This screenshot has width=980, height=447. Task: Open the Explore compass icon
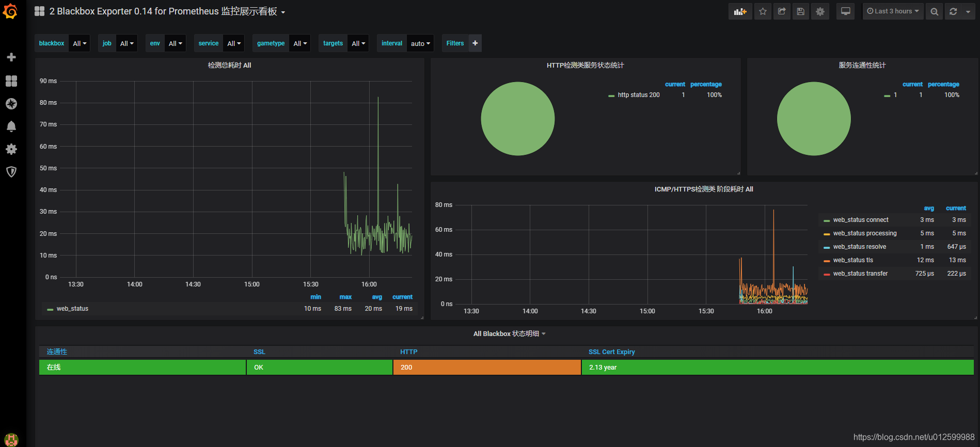click(11, 104)
